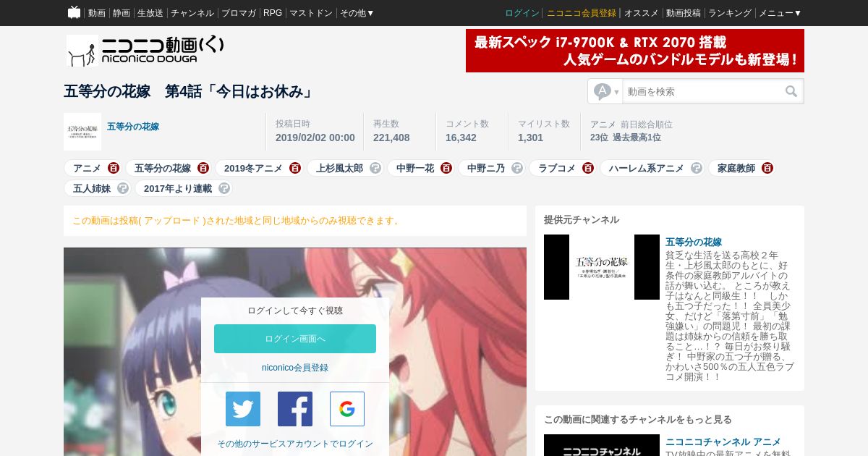Log in with the Google icon
868x456 pixels.
click(347, 409)
